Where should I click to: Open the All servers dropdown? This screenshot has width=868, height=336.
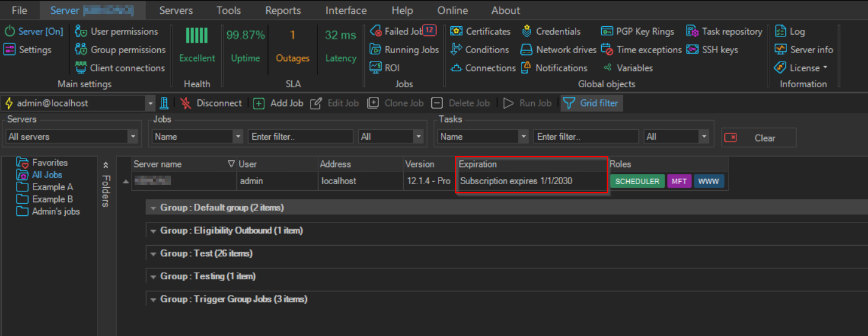pyautogui.click(x=72, y=137)
